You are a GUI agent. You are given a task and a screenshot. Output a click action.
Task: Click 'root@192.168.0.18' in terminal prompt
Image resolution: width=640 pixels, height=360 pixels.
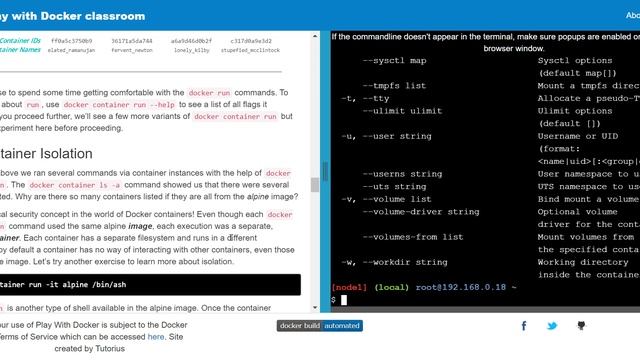(x=461, y=287)
